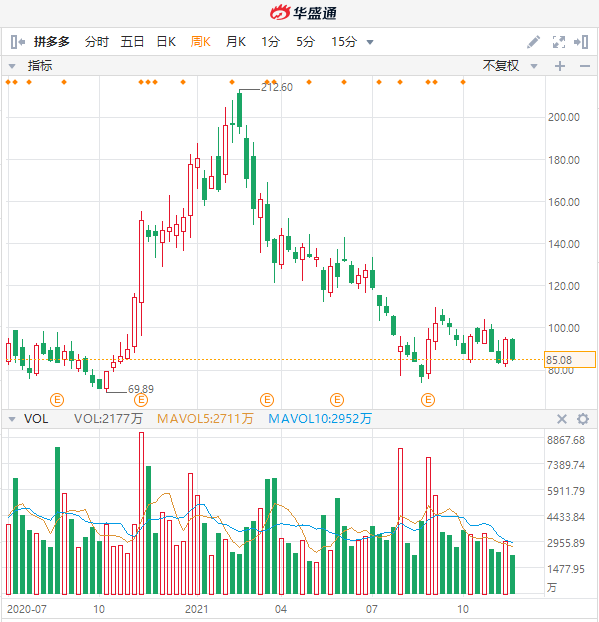Toggle fullscreen chart view
599x622 pixels.
pyautogui.click(x=559, y=42)
